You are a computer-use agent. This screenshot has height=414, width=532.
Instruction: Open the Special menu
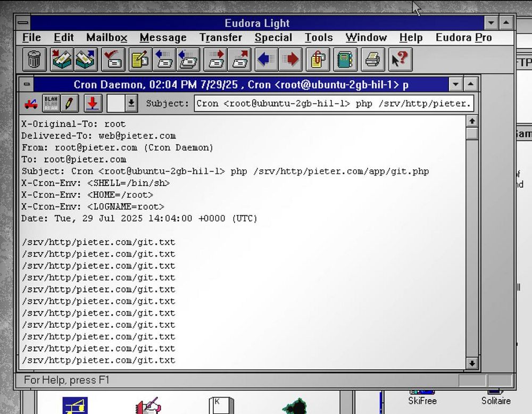(x=273, y=37)
